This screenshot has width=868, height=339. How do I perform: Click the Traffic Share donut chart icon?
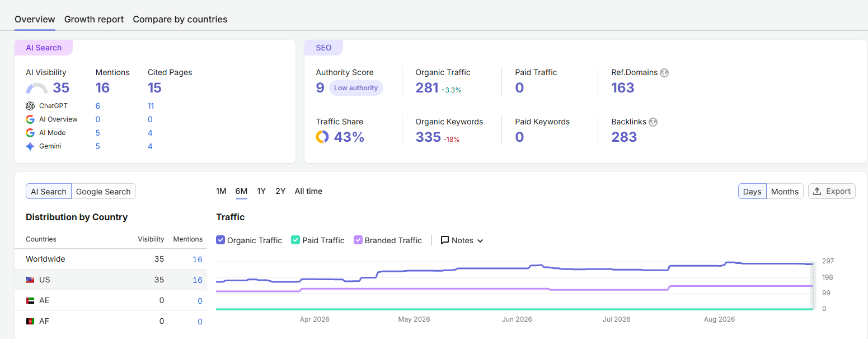click(322, 137)
